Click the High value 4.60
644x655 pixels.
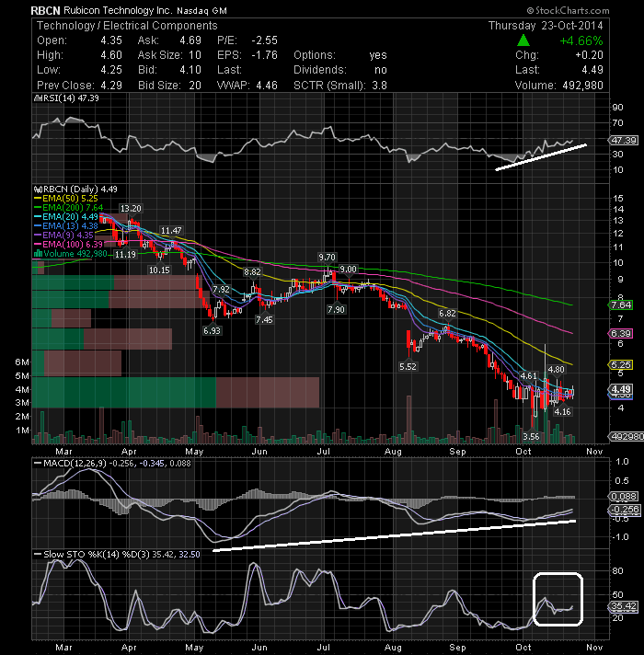tap(111, 55)
